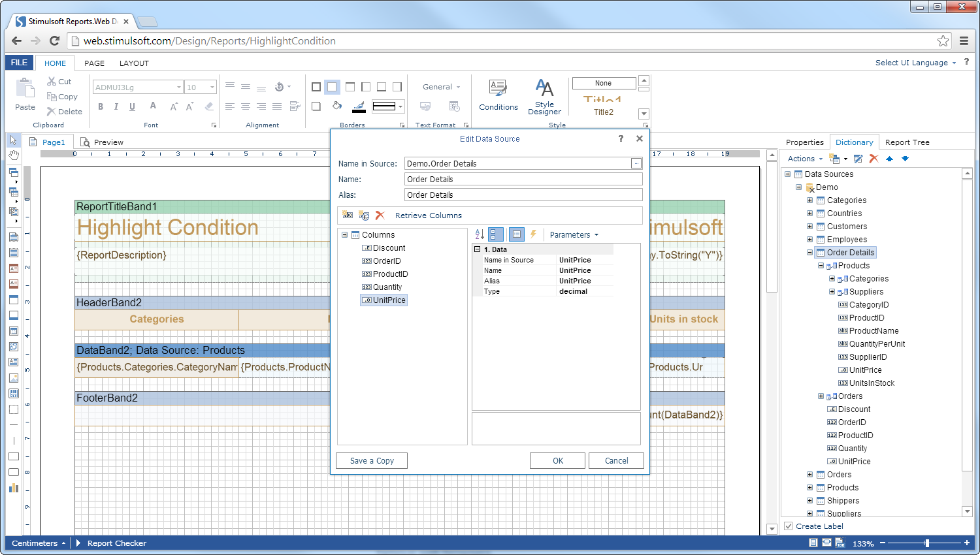Screen dimensions: 980x555
Task: Select the Hand tool in the left toolbar
Action: [x=13, y=155]
